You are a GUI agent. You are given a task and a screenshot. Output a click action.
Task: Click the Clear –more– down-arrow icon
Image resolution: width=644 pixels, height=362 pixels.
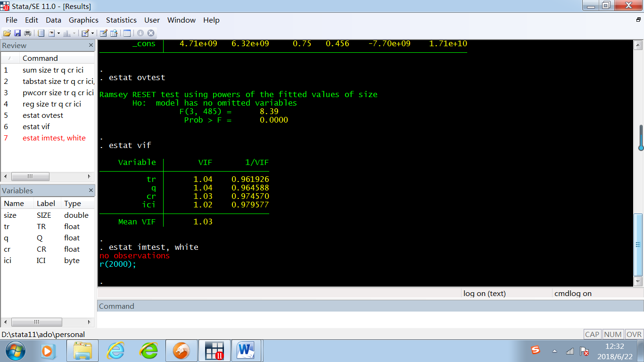(x=140, y=33)
